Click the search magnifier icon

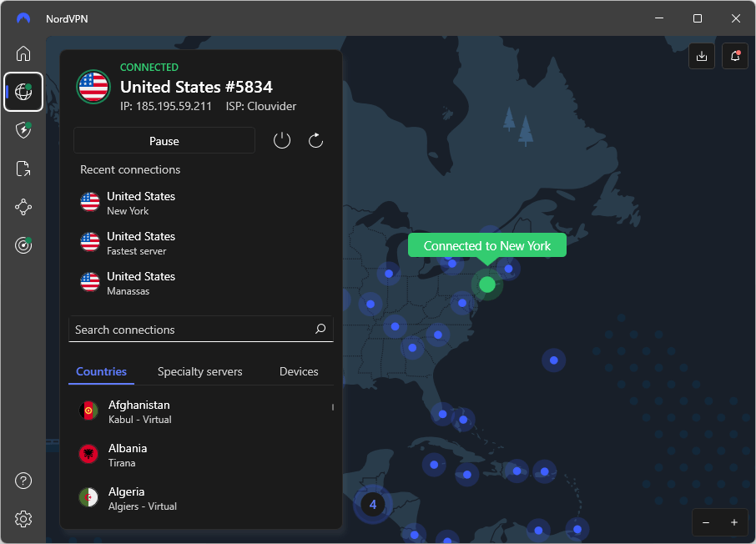click(320, 329)
